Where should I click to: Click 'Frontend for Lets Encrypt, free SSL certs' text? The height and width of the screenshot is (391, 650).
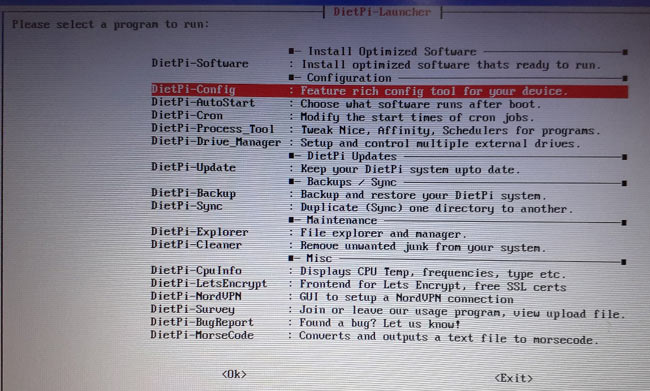point(433,286)
